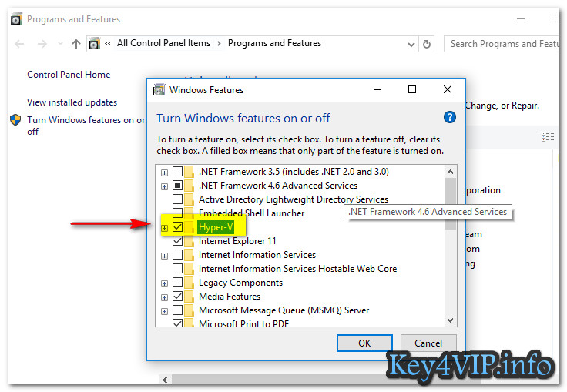
Task: Click the Embedded Shell Launcher folder icon
Action: coord(189,213)
